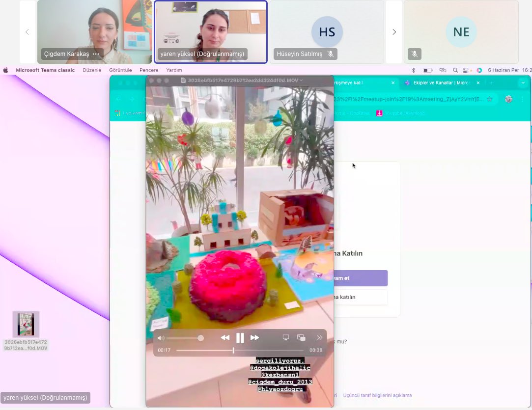The width and height of the screenshot is (532, 410).
Task: Open the Yardım menu
Action: pos(174,70)
